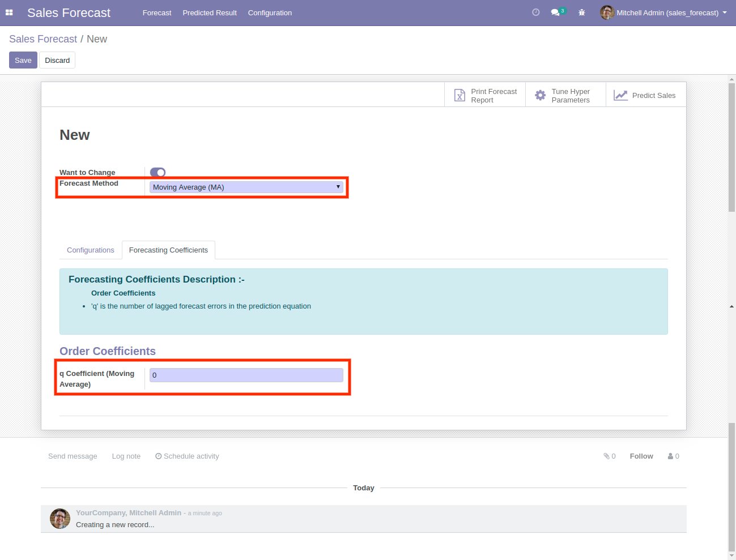This screenshot has height=560, width=736.
Task: Click the Discard button
Action: pyautogui.click(x=57, y=61)
